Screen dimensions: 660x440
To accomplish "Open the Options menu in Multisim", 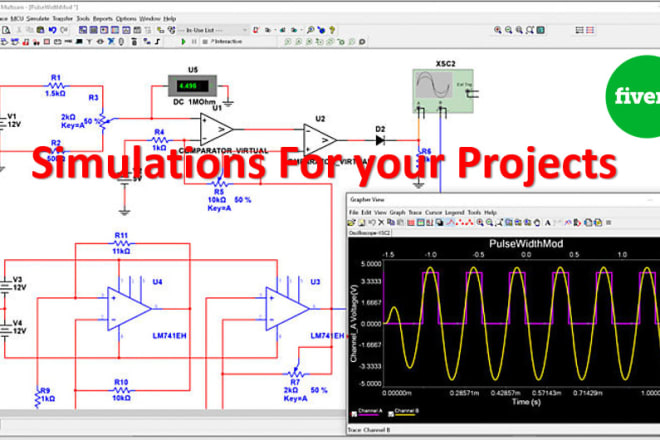I will pyautogui.click(x=126, y=19).
